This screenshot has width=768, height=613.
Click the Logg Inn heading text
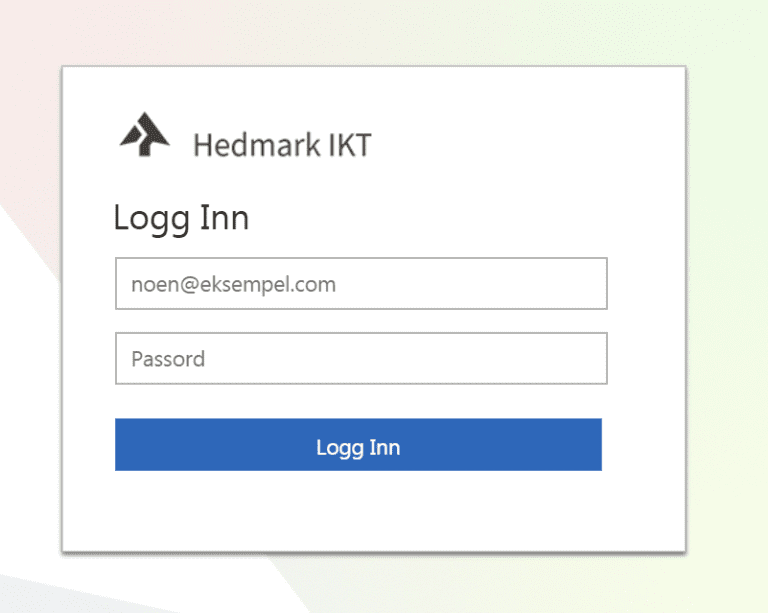point(181,217)
